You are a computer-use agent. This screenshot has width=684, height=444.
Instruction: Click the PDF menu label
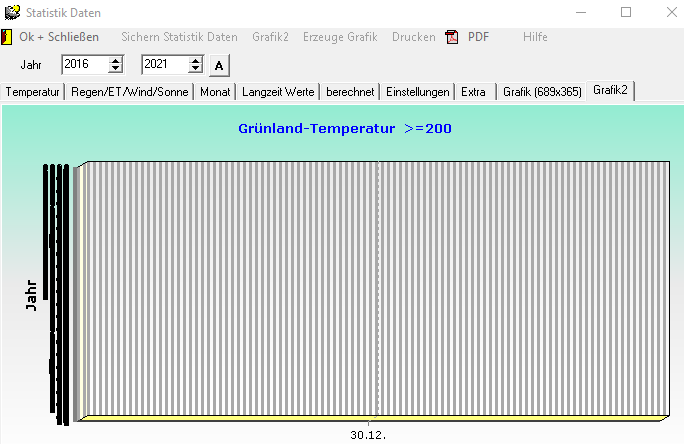pyautogui.click(x=479, y=37)
